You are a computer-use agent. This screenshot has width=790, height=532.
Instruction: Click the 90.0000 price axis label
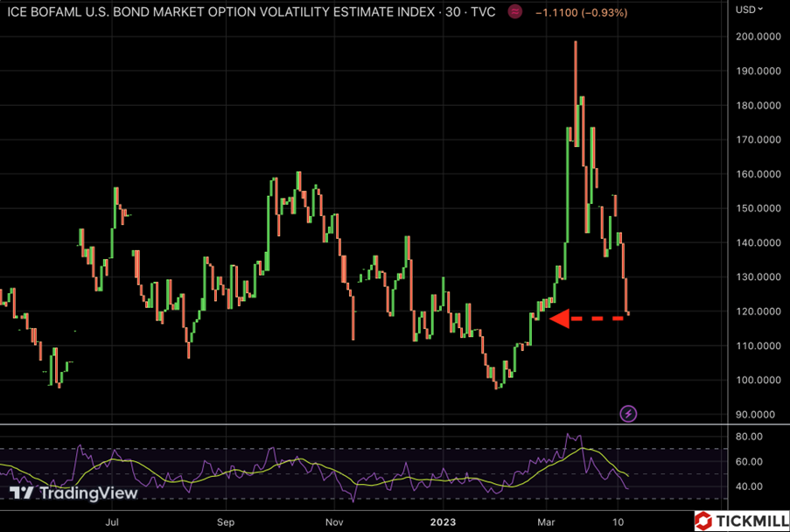pyautogui.click(x=756, y=414)
